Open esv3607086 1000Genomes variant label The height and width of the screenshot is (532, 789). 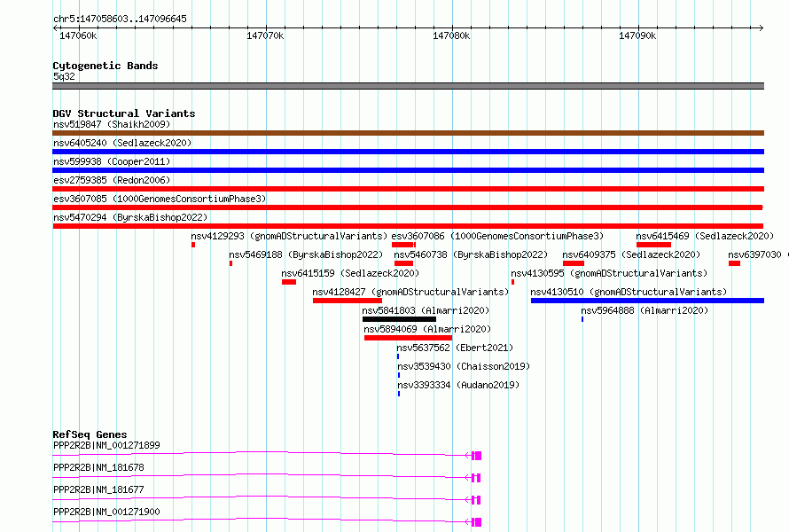pyautogui.click(x=497, y=236)
